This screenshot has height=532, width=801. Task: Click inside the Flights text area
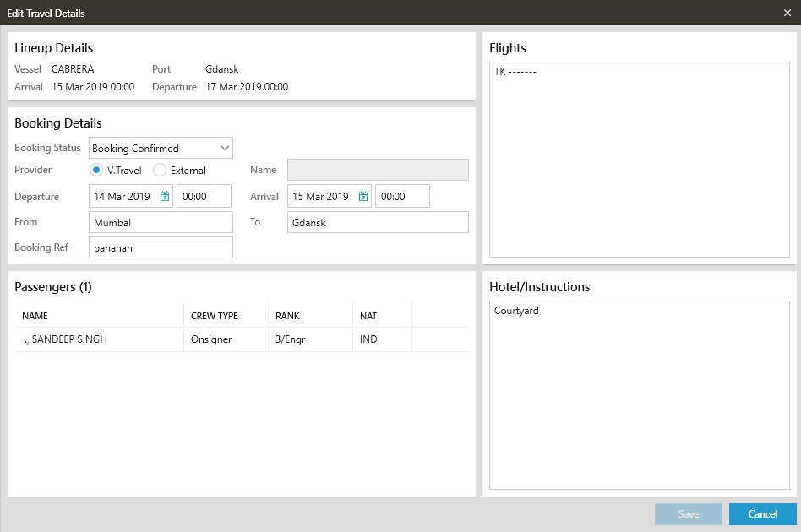[x=640, y=160]
